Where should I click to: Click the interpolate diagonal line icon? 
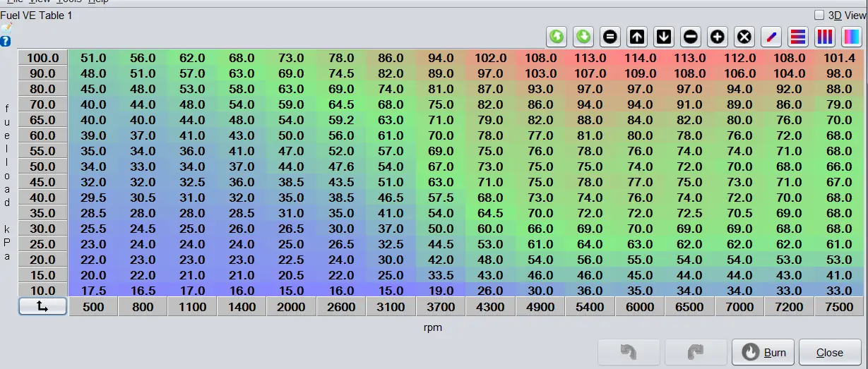pos(771,37)
